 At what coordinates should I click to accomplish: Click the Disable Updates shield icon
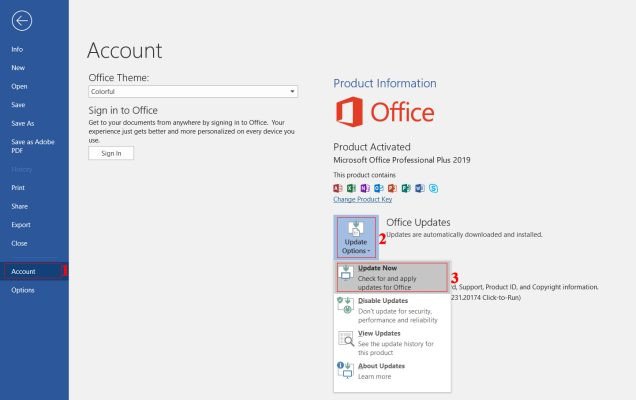345,305
